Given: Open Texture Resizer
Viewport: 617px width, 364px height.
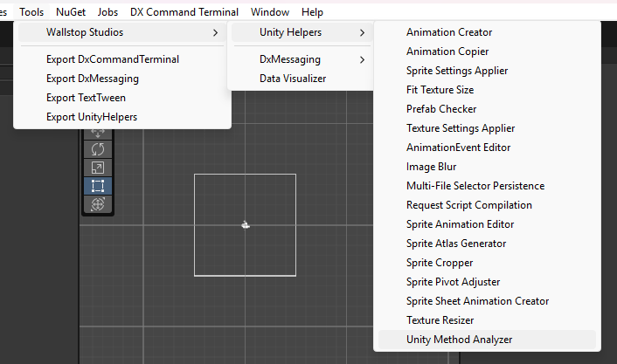Looking at the screenshot, I should tap(440, 320).
